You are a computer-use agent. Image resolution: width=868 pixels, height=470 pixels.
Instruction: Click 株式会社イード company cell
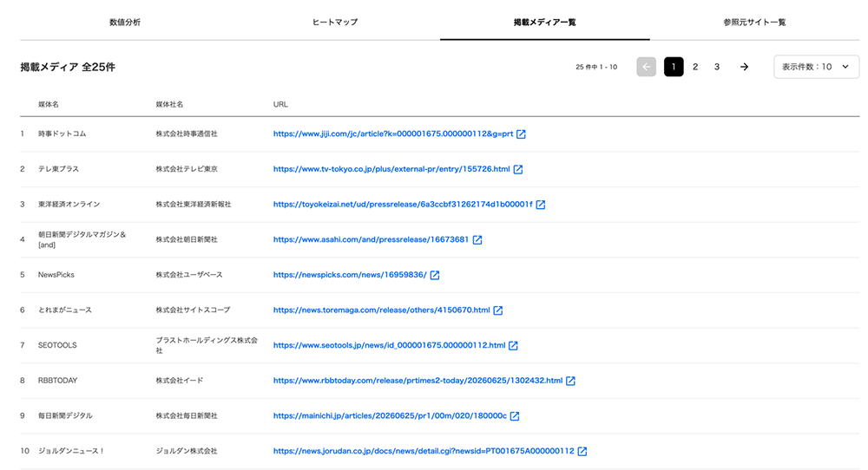click(x=180, y=381)
